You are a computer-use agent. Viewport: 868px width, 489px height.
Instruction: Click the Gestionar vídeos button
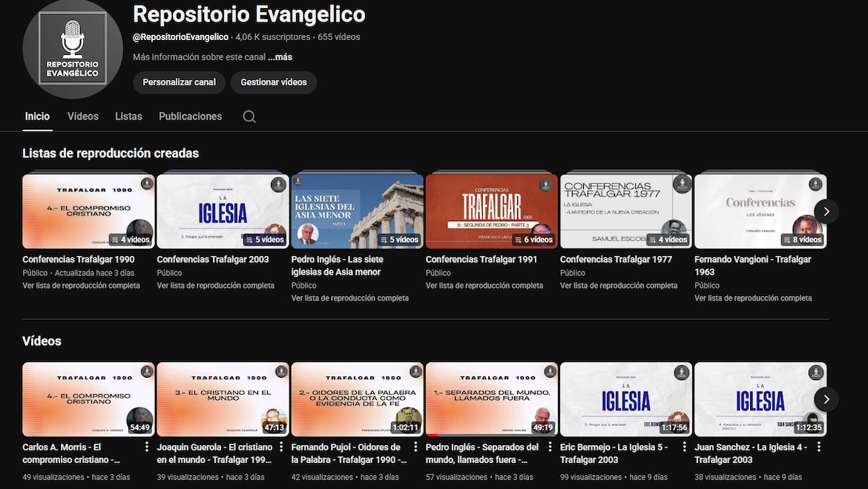[273, 82]
